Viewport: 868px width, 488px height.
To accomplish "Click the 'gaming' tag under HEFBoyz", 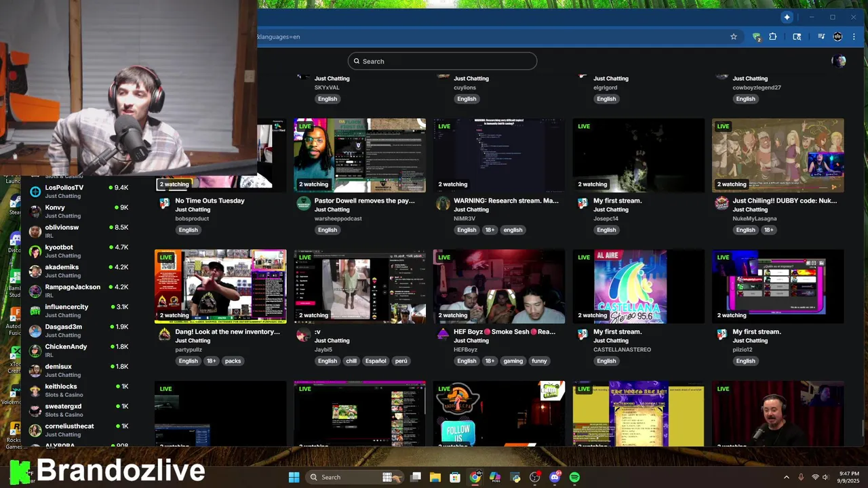I will pos(513,361).
